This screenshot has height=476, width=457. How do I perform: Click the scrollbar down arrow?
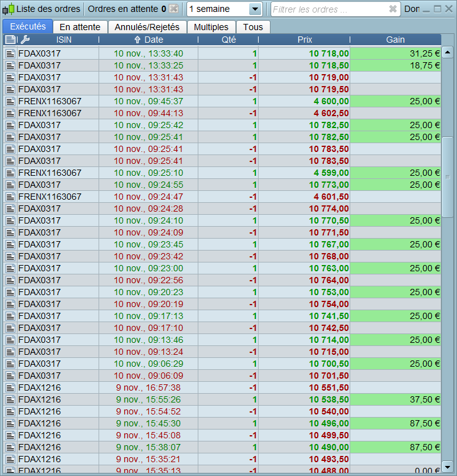pos(448,467)
